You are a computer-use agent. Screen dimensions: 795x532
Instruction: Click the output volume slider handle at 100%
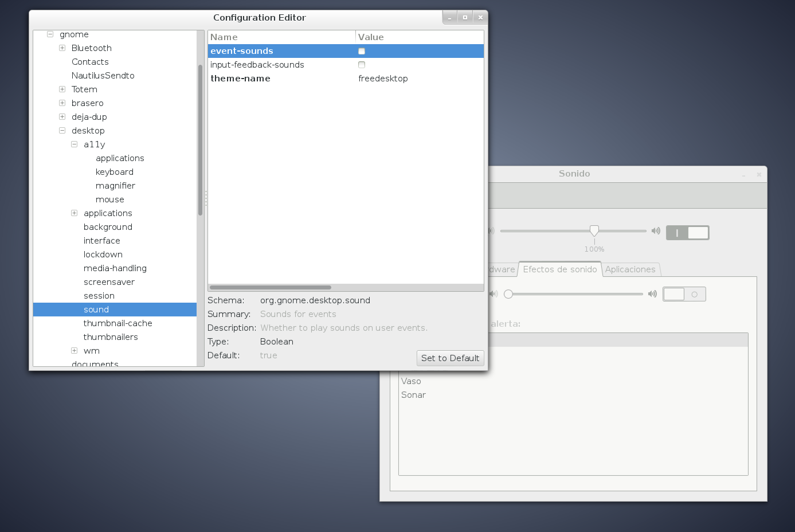coord(594,230)
